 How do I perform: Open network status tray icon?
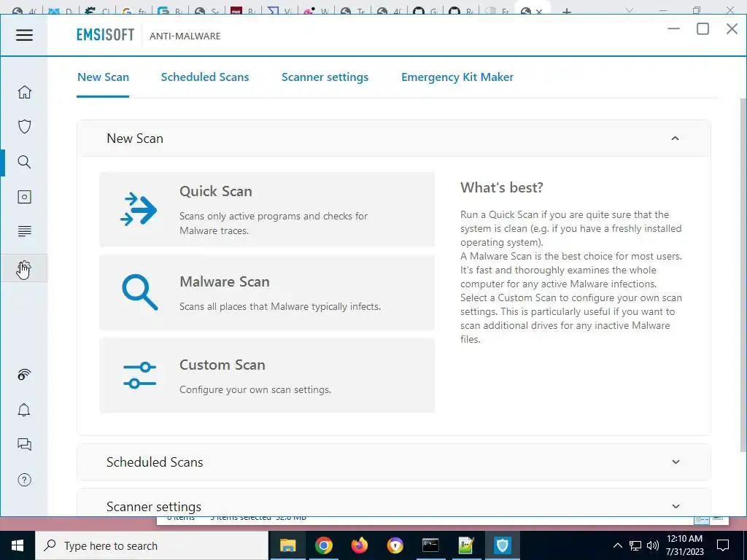pyautogui.click(x=635, y=545)
